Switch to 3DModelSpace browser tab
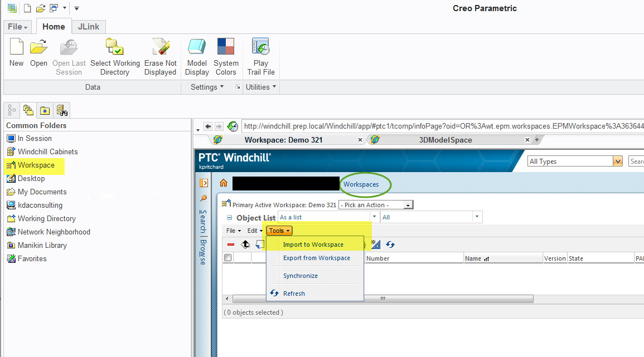Screen dimensions: 644x357 [445, 140]
